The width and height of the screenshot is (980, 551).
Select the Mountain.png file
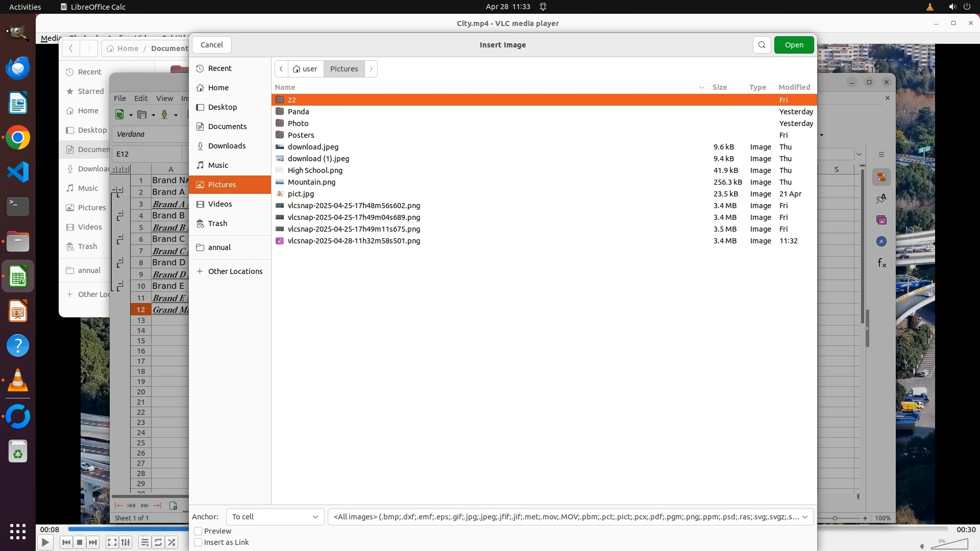click(311, 182)
